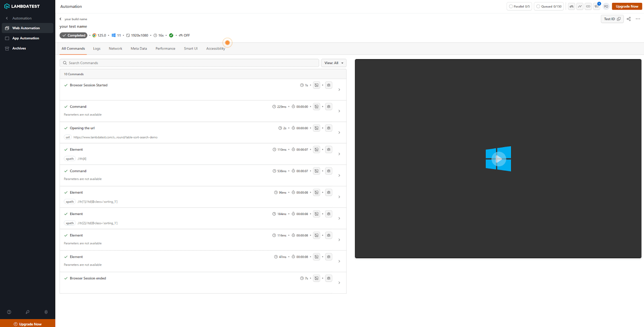The height and width of the screenshot is (327, 644).
Task: Click the bug icon on the 47ms Element row
Action: point(329,257)
